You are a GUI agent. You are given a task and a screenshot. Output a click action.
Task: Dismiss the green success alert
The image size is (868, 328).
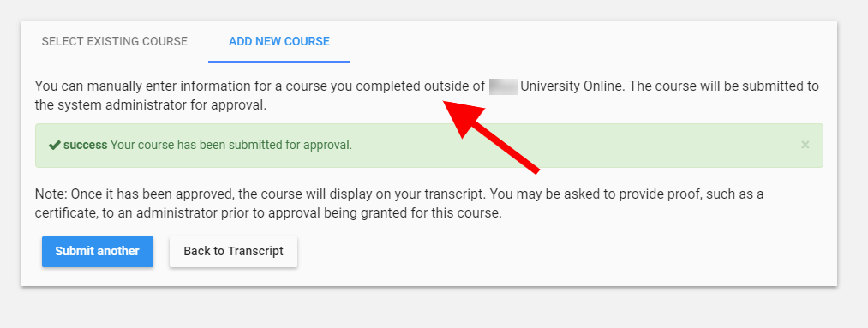[805, 145]
